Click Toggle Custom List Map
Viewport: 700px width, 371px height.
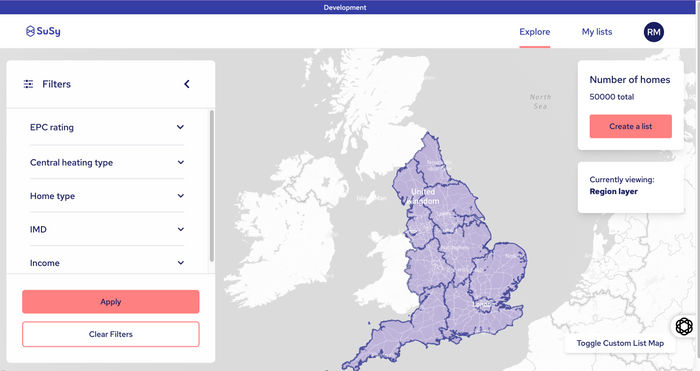click(620, 343)
